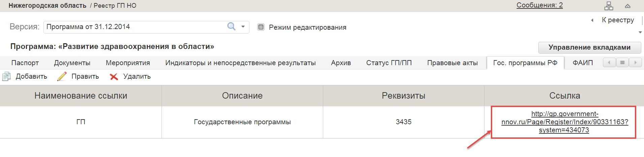This screenshot has height=157, width=644.
Task: Expand the small arrow under К реестру
Action: pyautogui.click(x=640, y=32)
